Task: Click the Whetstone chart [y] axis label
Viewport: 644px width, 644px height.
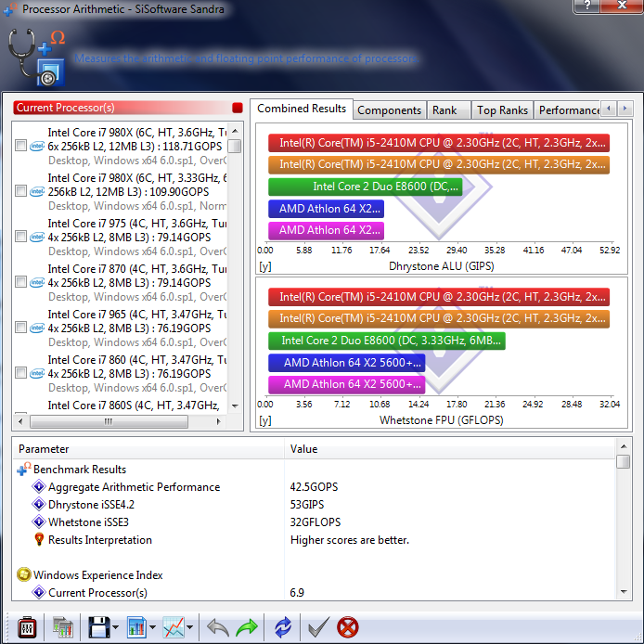Action: click(x=264, y=420)
